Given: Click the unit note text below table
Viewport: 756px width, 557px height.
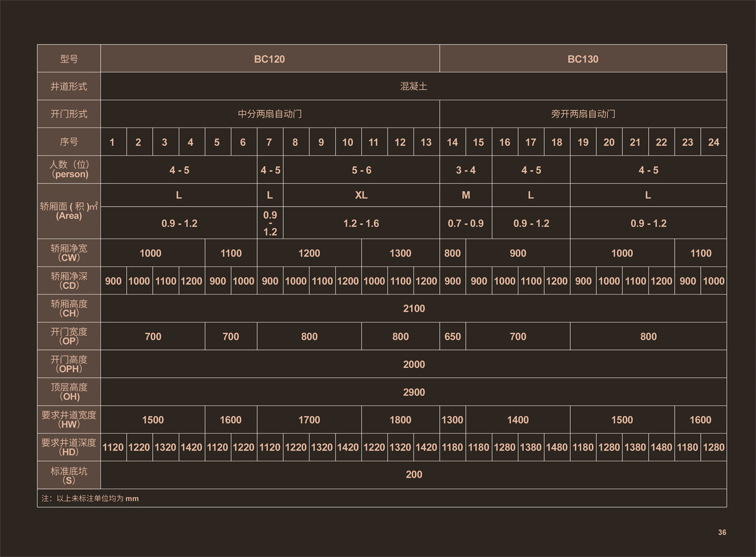Looking at the screenshot, I should [x=90, y=498].
